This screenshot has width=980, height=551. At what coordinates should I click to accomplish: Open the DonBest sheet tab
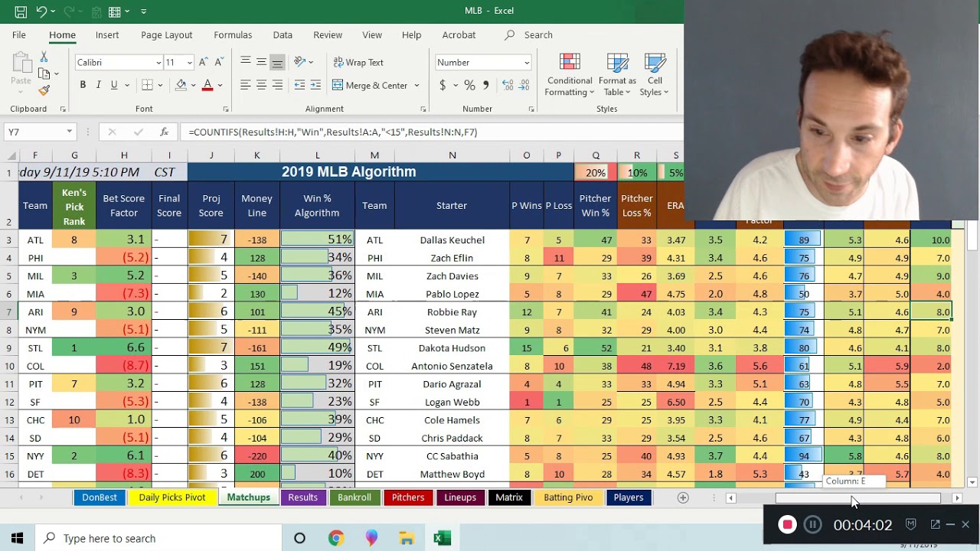pos(100,497)
